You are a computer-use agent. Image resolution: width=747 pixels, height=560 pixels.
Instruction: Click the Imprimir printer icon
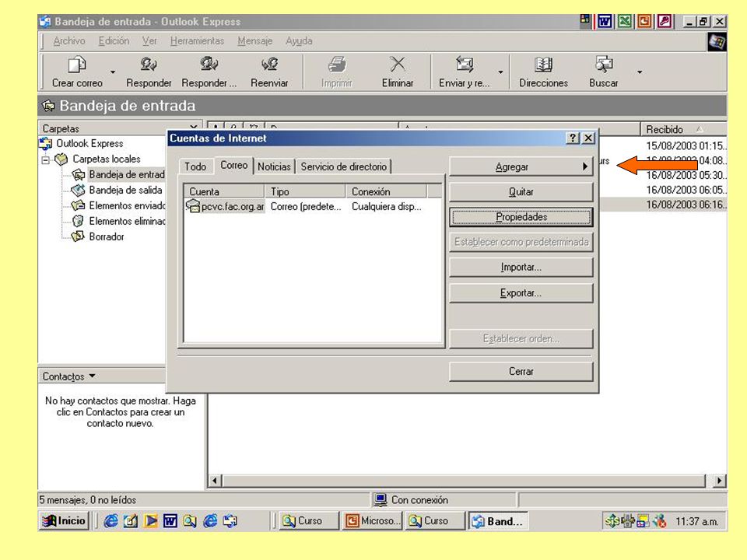(x=337, y=65)
